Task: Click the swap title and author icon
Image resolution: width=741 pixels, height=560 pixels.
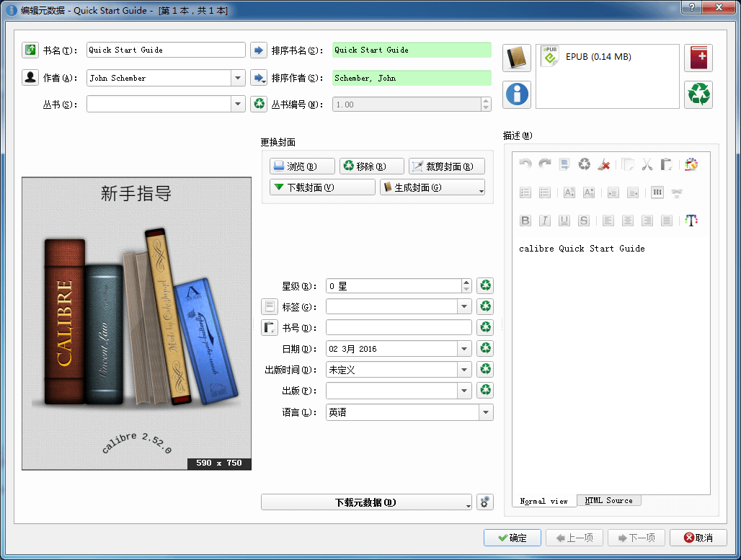Action: point(30,50)
